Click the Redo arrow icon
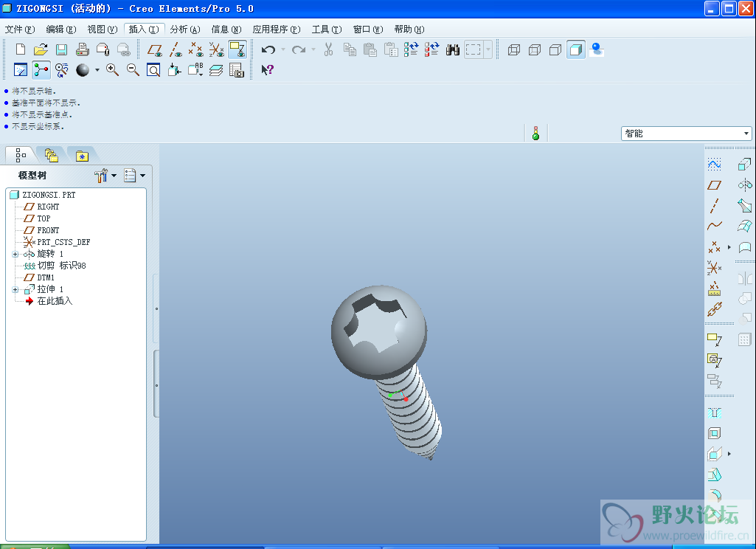The width and height of the screenshot is (756, 549). point(299,49)
